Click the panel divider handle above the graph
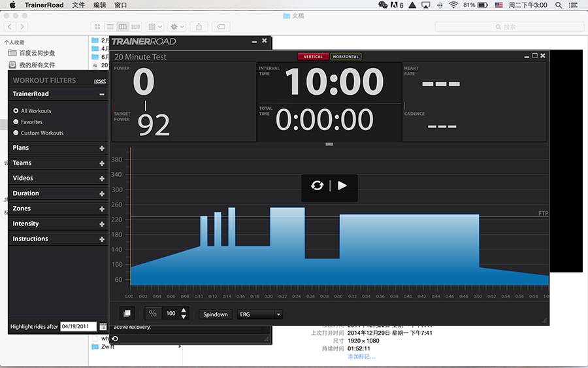The height and width of the screenshot is (368, 588). [x=329, y=144]
